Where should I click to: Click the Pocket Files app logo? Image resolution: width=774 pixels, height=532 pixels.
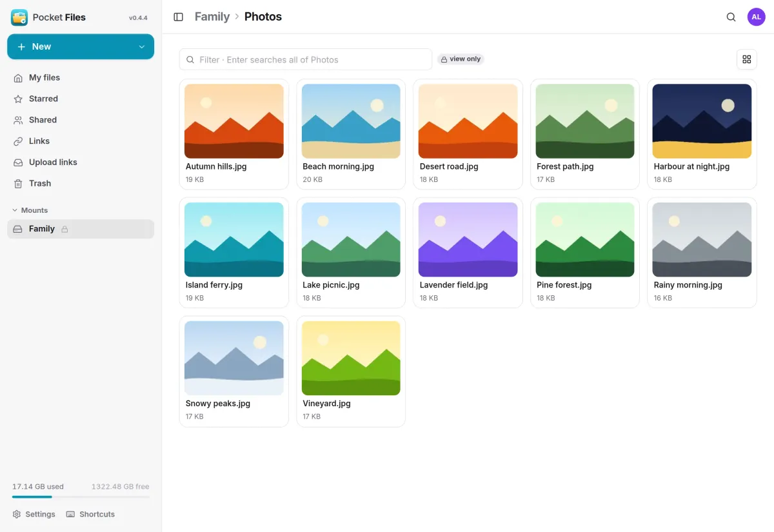(19, 17)
